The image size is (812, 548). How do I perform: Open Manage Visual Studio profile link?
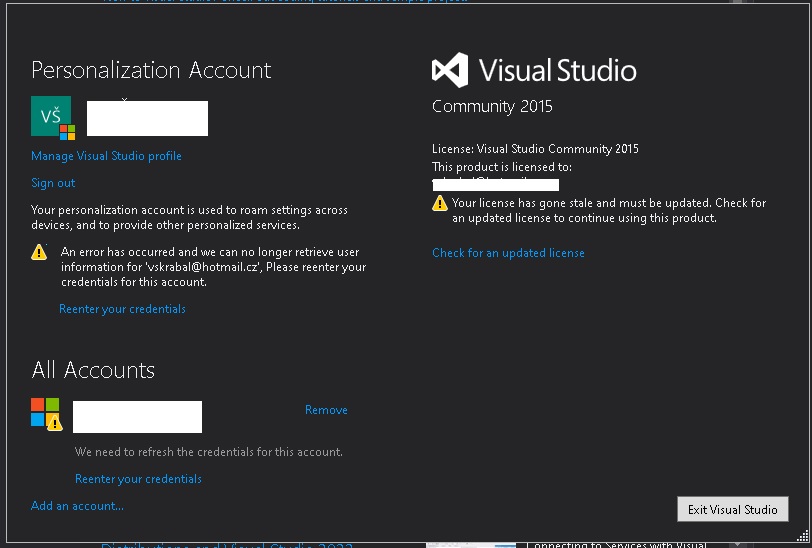(x=106, y=156)
